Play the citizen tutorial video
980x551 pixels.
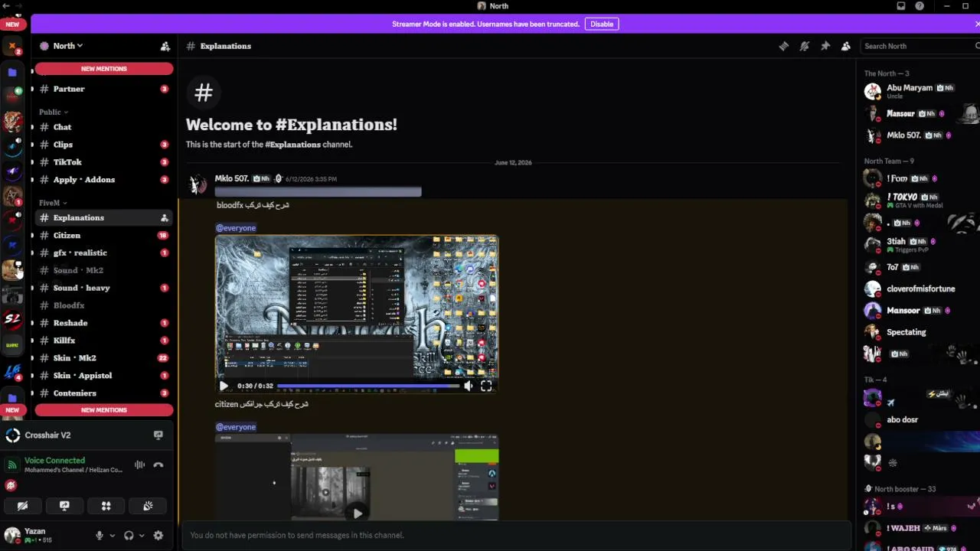tap(357, 514)
